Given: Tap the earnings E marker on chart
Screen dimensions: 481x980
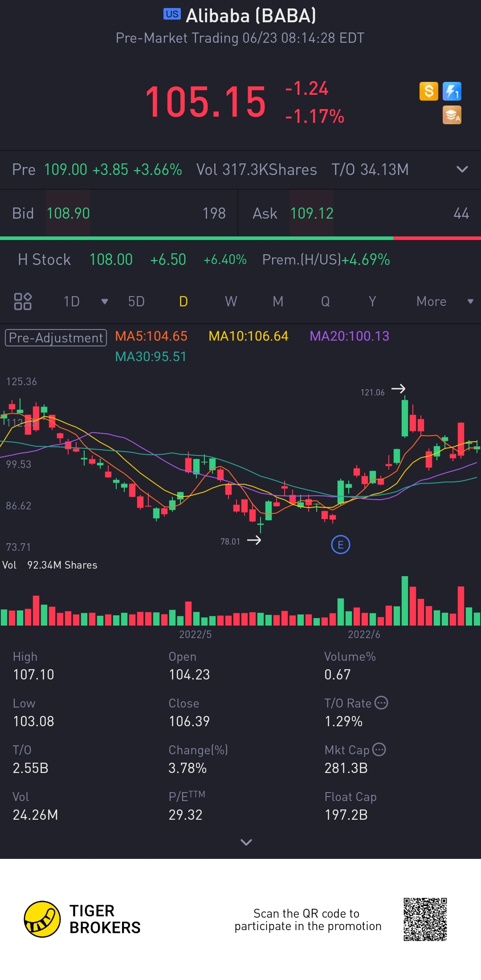Looking at the screenshot, I should tap(341, 545).
